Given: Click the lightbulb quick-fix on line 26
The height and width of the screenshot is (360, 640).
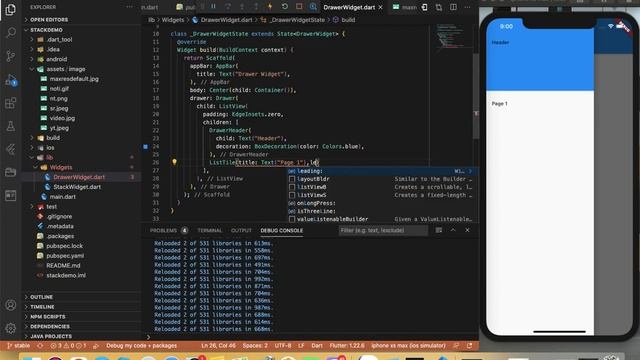Looking at the screenshot, I should [174, 162].
